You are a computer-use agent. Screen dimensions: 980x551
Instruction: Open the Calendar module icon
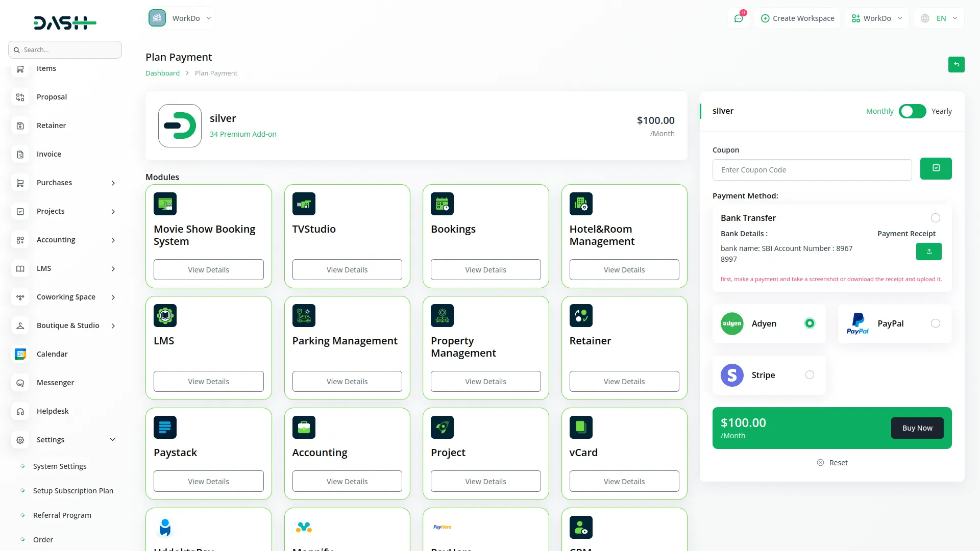pos(20,354)
